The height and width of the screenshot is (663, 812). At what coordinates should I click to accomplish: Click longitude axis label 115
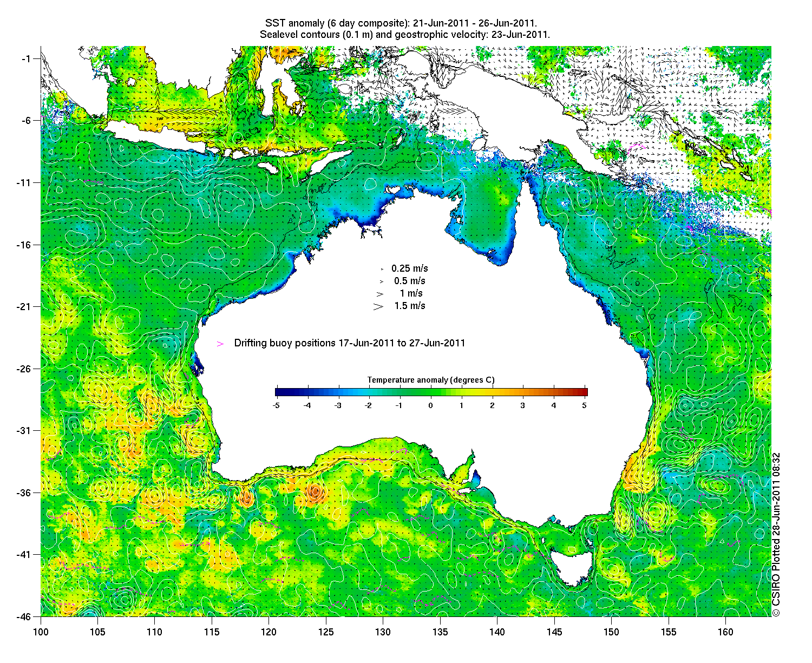point(212,632)
